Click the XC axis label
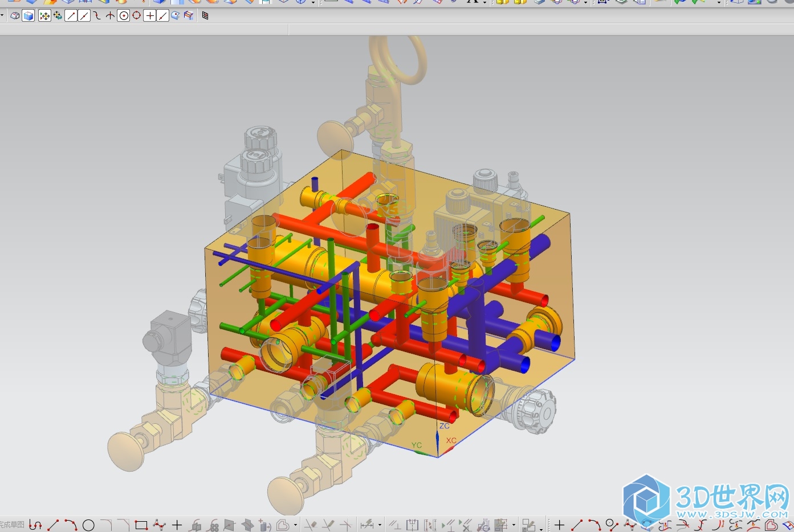The width and height of the screenshot is (794, 532). (x=451, y=440)
